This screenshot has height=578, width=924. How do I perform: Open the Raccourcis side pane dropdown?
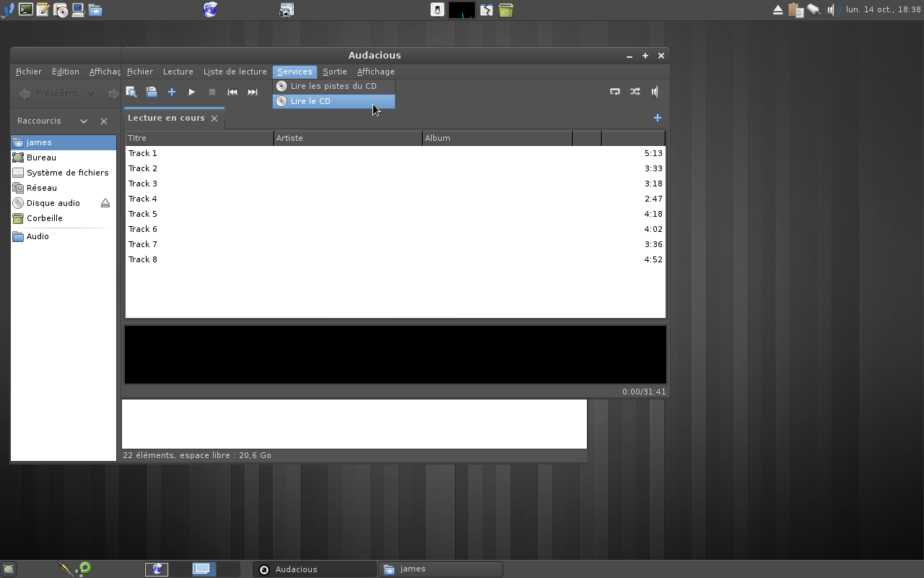(84, 121)
